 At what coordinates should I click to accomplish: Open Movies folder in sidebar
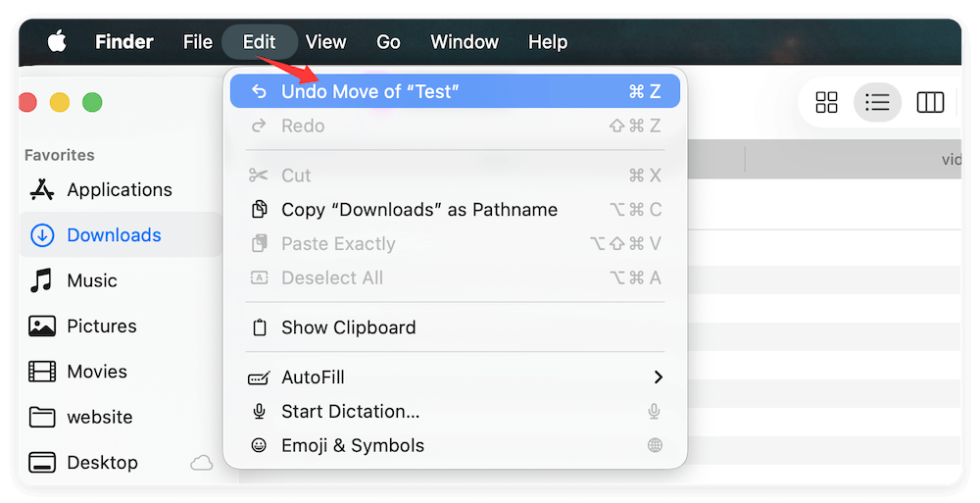click(x=96, y=372)
